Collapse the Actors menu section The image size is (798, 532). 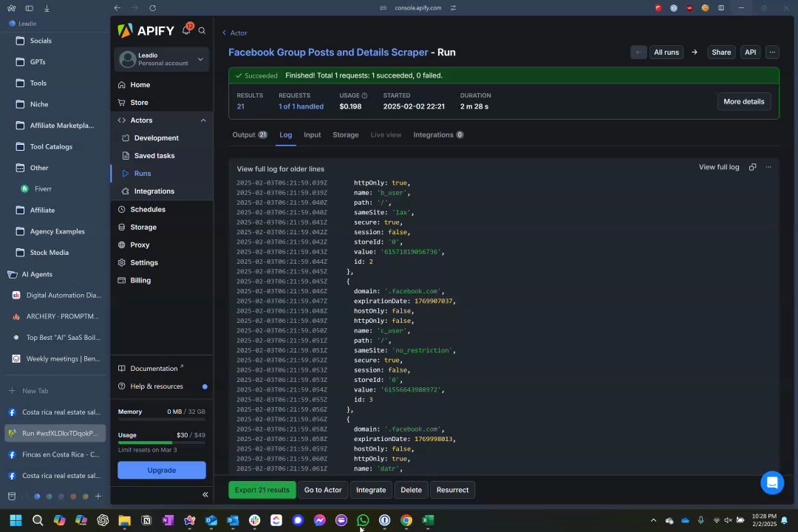click(x=203, y=120)
